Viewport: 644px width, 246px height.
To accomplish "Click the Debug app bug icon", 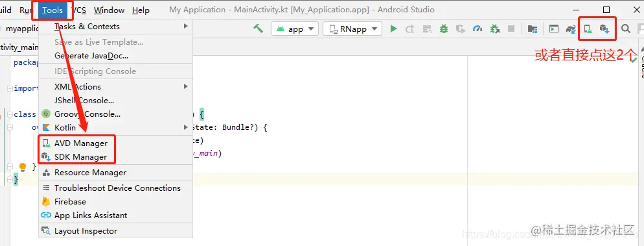I will click(x=444, y=29).
